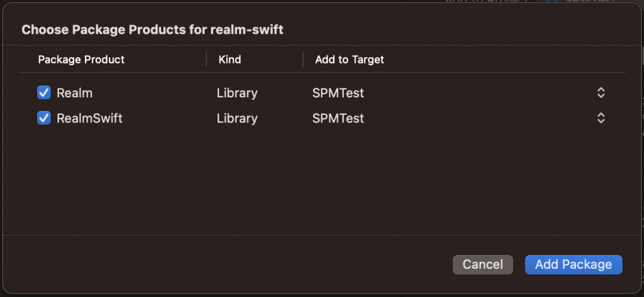The height and width of the screenshot is (297, 644).
Task: Confirm with the Add Package button
Action: click(x=573, y=264)
